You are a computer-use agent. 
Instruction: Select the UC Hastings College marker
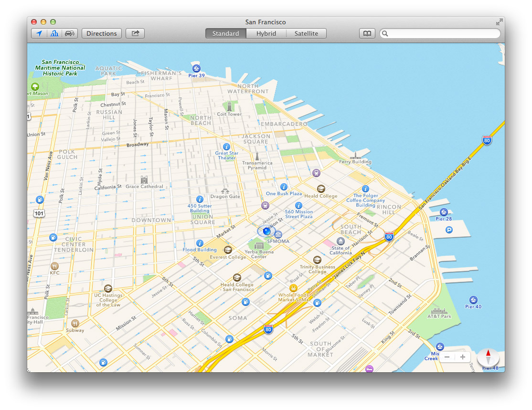point(108,289)
